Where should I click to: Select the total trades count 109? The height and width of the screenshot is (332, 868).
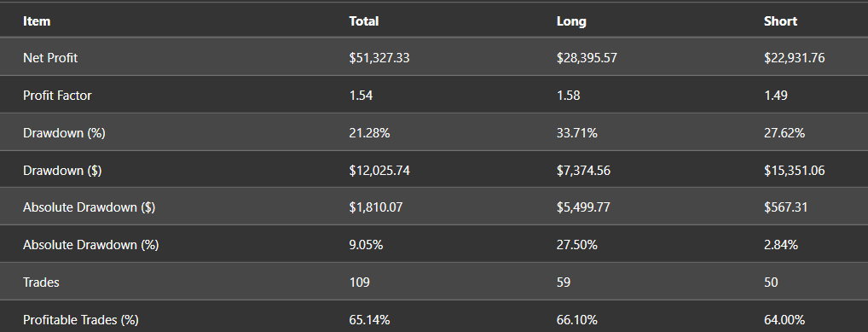359,282
